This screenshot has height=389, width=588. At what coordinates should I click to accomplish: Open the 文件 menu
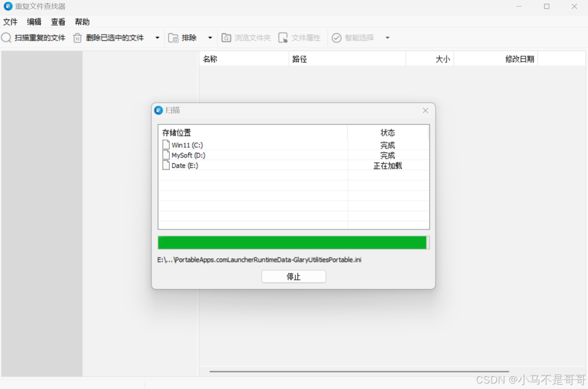tap(10, 22)
